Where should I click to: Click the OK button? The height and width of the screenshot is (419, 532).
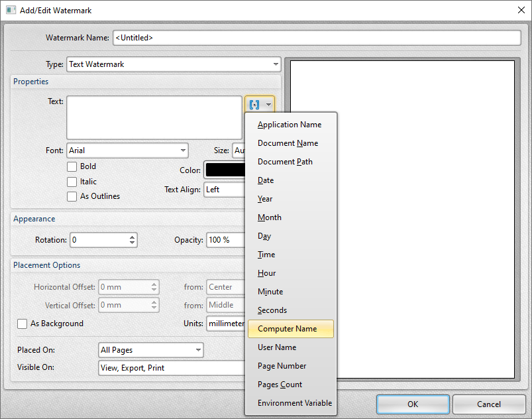click(x=412, y=404)
